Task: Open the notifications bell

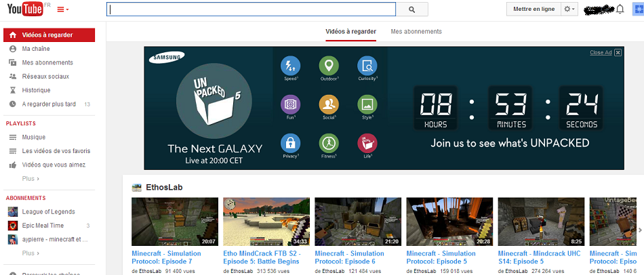Action: (x=620, y=9)
